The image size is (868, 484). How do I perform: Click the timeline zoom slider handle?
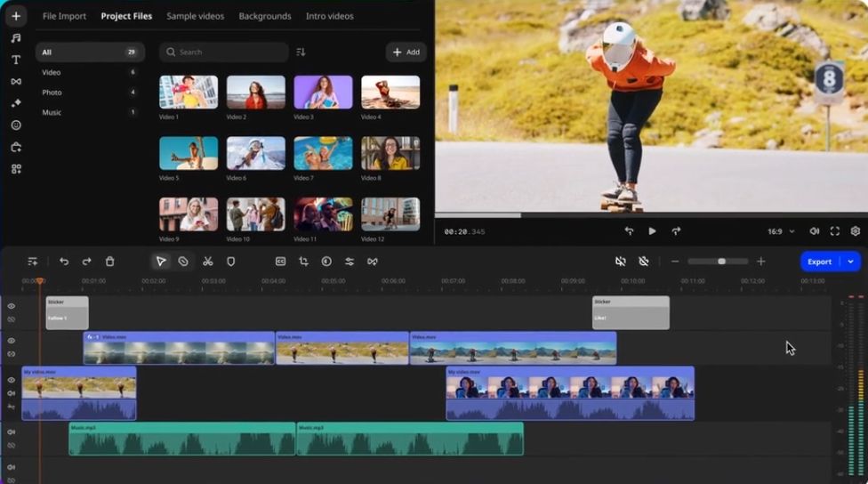pyautogui.click(x=721, y=262)
